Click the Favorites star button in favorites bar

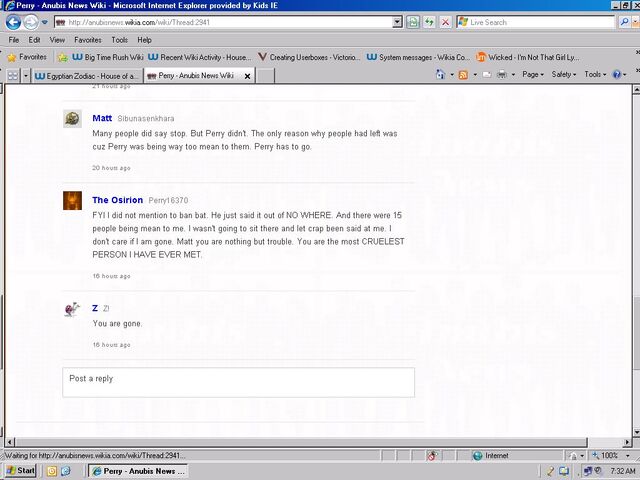[27, 57]
